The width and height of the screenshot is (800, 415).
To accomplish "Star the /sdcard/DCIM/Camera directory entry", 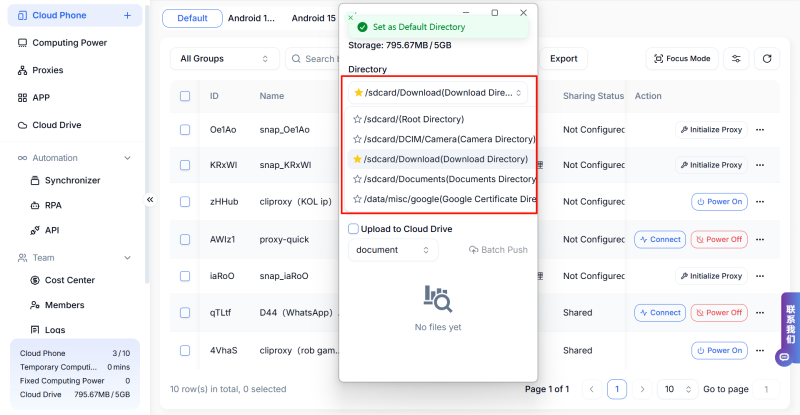I will click(x=357, y=139).
